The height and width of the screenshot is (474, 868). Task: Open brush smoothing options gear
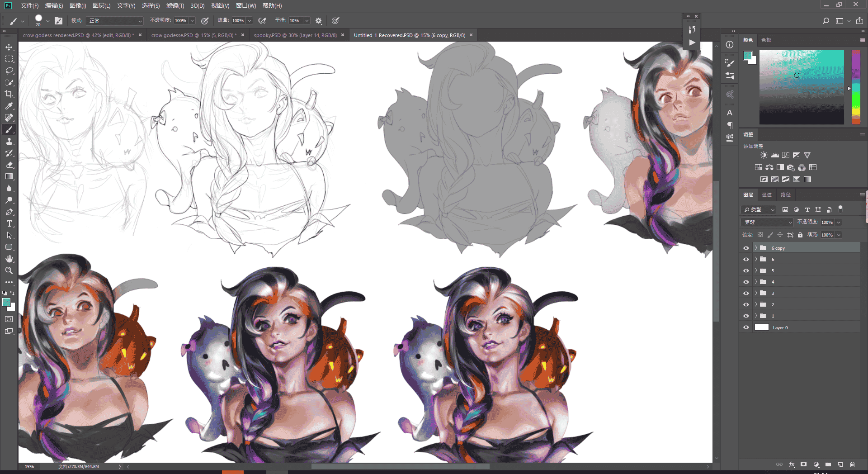click(319, 21)
